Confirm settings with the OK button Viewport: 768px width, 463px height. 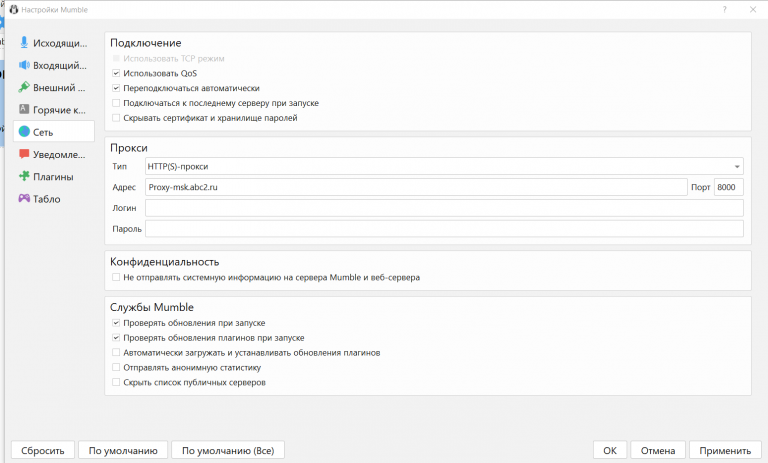point(610,450)
